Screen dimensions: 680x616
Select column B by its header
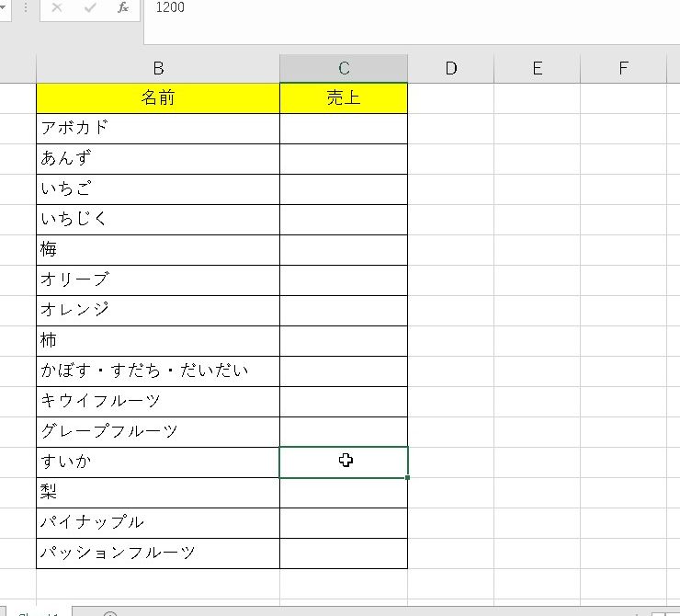pyautogui.click(x=158, y=68)
